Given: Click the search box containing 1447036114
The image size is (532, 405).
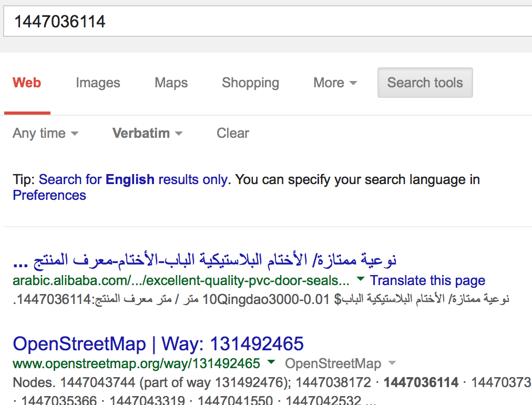Looking at the screenshot, I should (263, 22).
